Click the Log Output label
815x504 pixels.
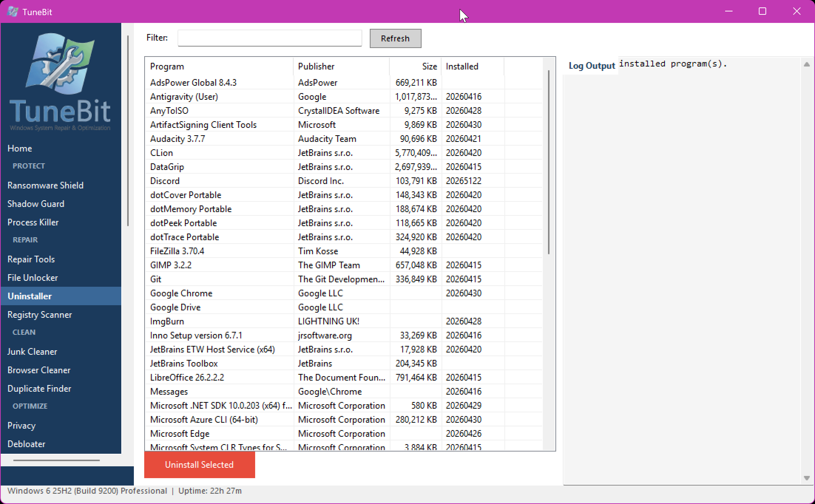(x=592, y=66)
